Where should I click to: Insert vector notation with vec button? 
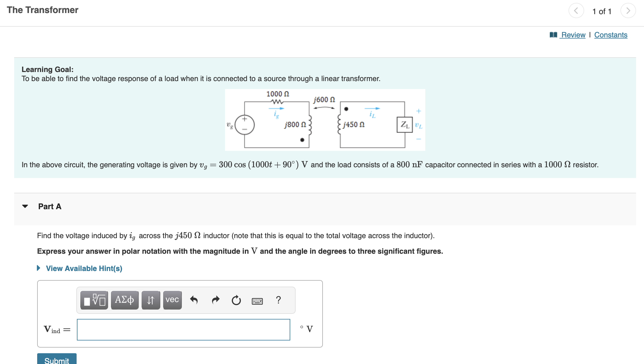click(x=172, y=300)
